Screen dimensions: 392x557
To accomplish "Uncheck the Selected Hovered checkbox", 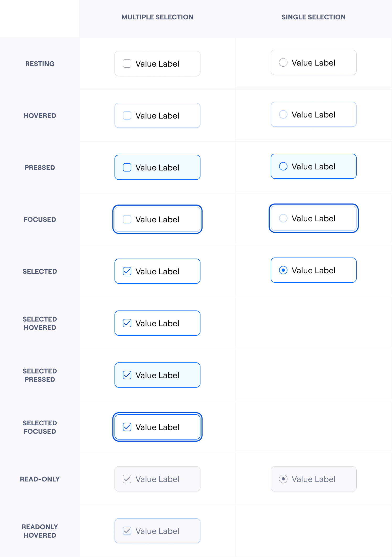I will (127, 323).
